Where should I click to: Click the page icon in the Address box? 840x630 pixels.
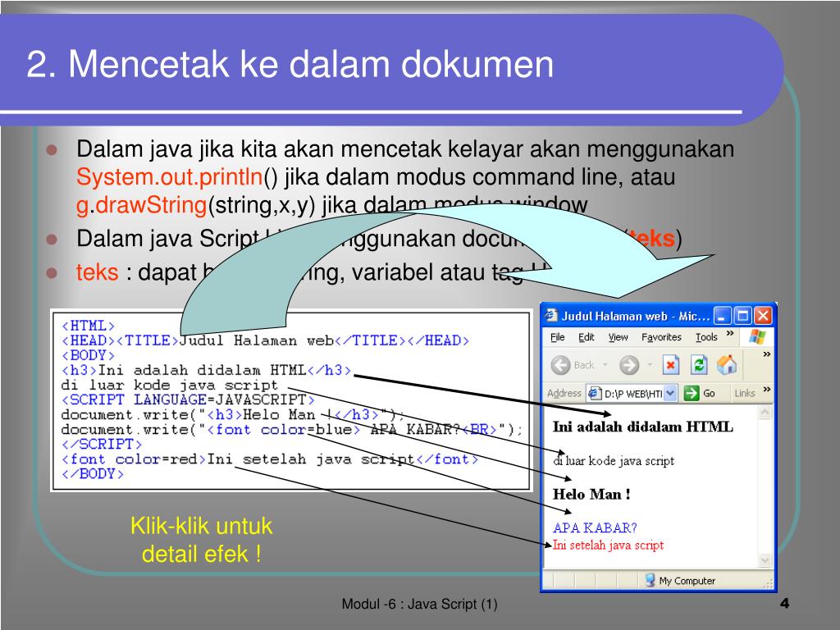coord(595,394)
